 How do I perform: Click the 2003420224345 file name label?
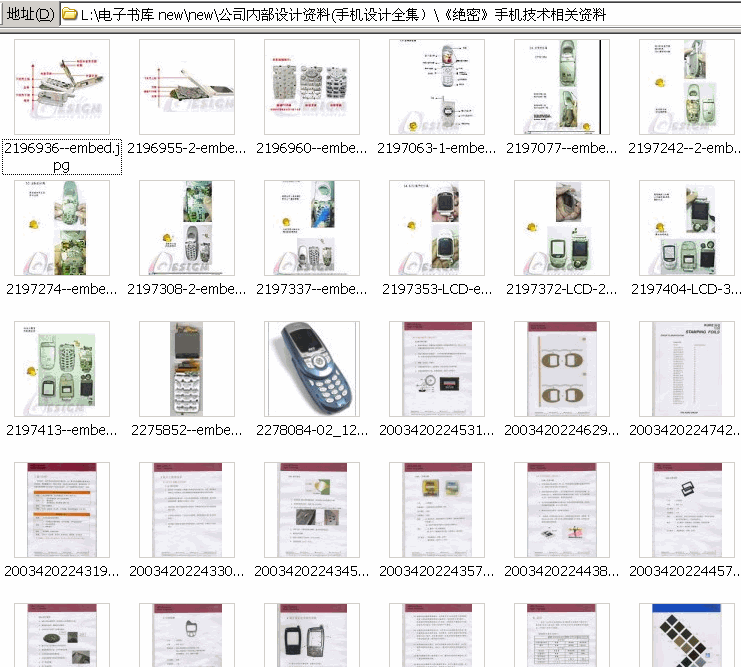[312, 571]
